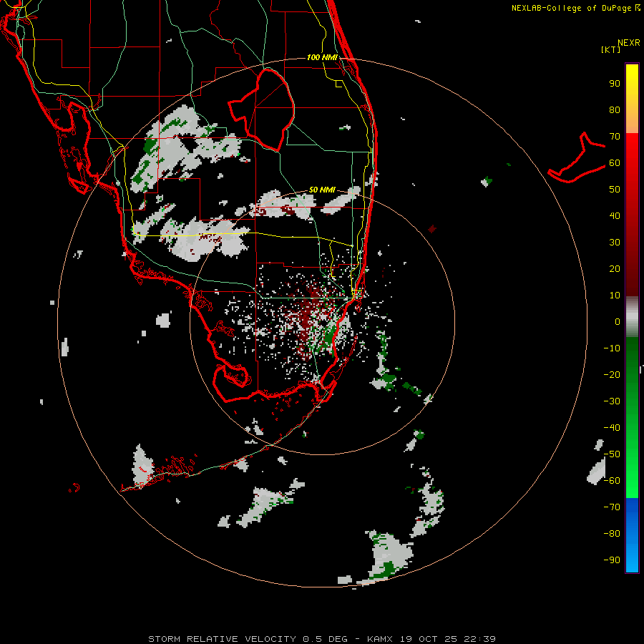Click the -30 value on velocity scale

pos(612,401)
